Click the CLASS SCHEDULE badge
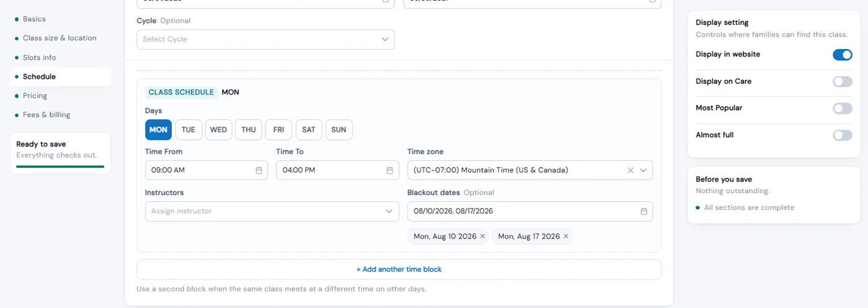This screenshot has width=868, height=308. (181, 93)
